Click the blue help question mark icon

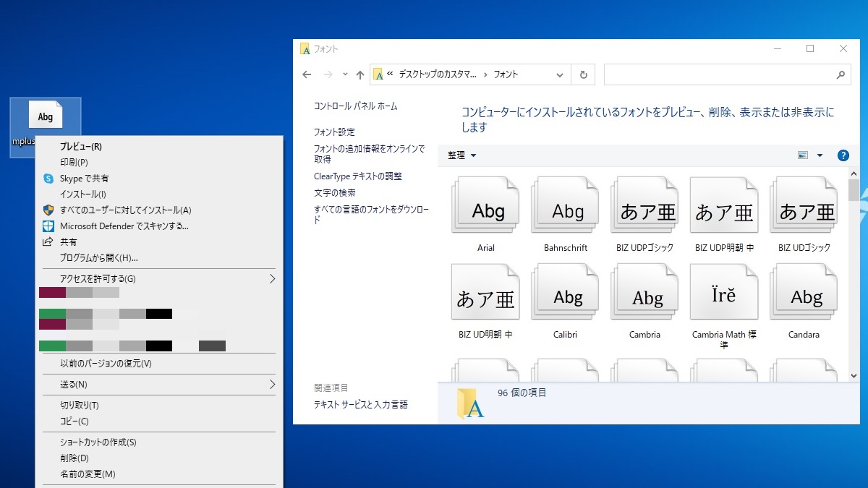(x=843, y=155)
